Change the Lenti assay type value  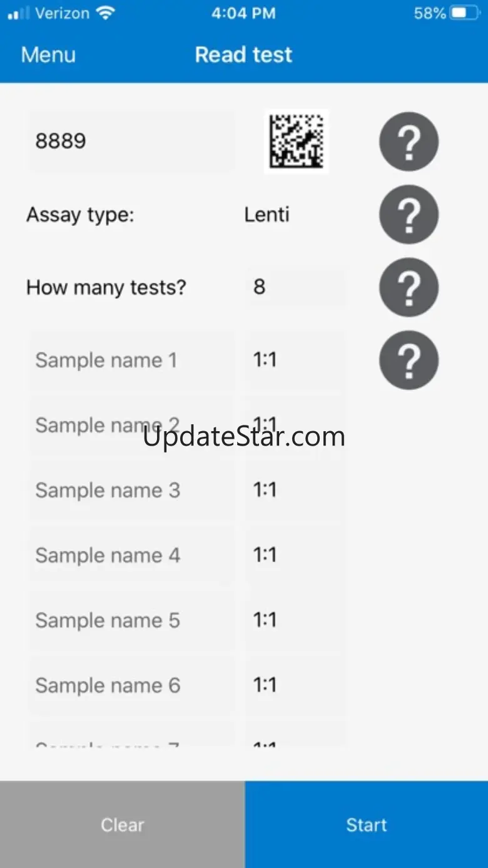click(x=267, y=215)
